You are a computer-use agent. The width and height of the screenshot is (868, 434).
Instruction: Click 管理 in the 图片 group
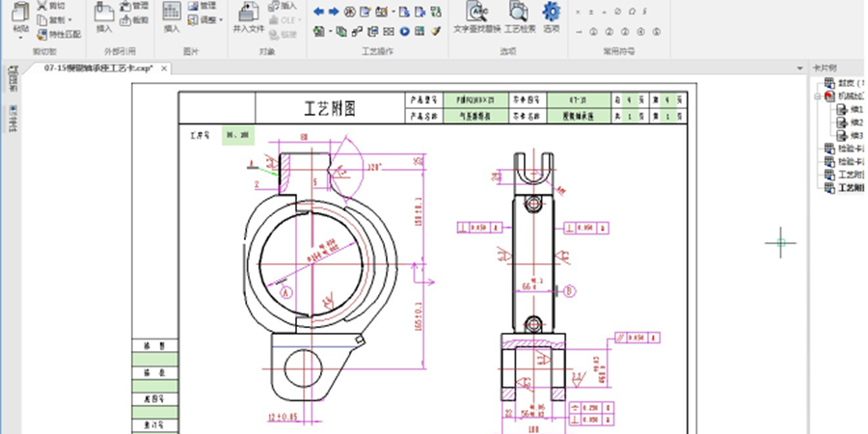coord(202,6)
